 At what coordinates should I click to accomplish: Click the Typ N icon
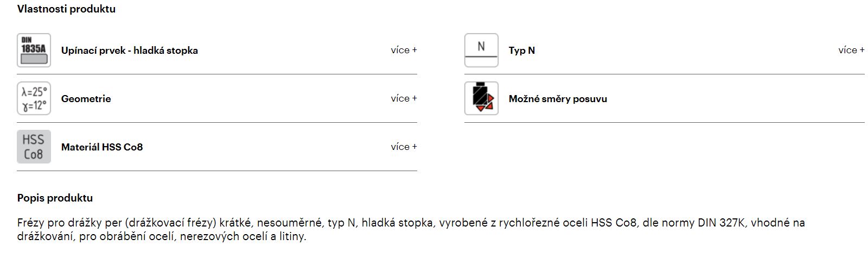(x=481, y=50)
